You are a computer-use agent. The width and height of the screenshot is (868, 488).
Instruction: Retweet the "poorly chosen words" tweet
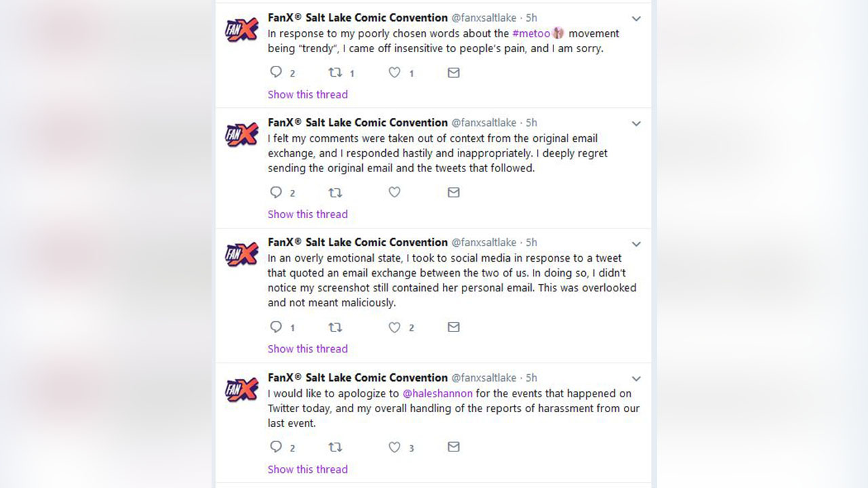tap(335, 72)
